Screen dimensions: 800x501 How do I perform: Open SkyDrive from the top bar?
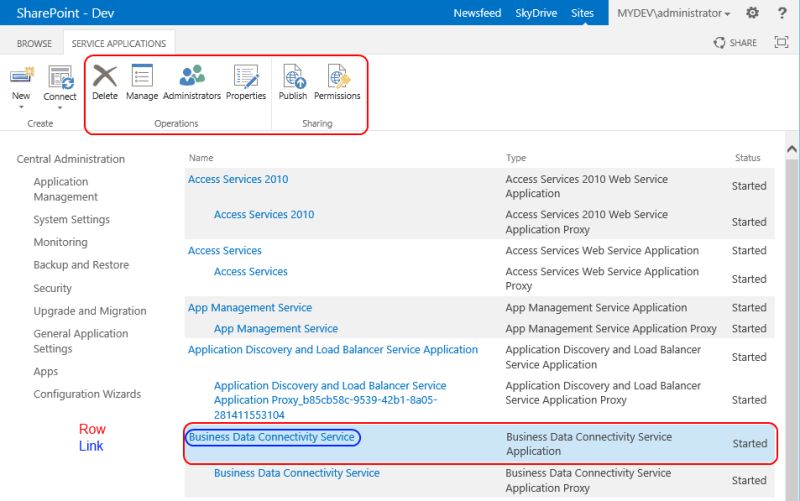536,13
